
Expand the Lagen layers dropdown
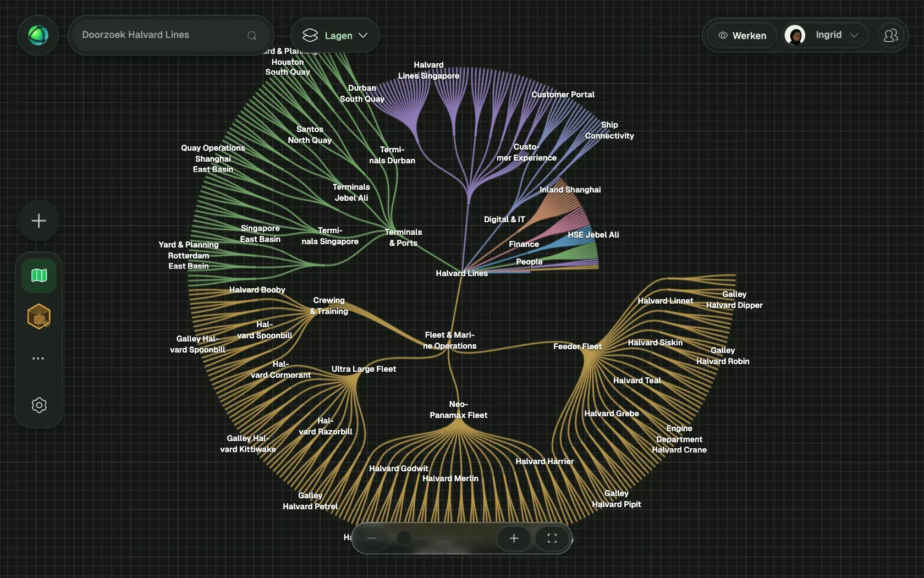click(x=335, y=35)
